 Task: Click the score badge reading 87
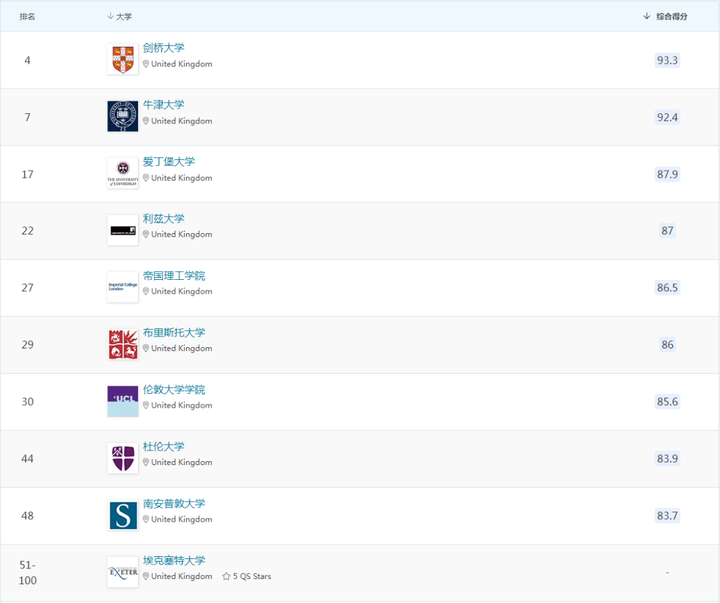(x=667, y=231)
